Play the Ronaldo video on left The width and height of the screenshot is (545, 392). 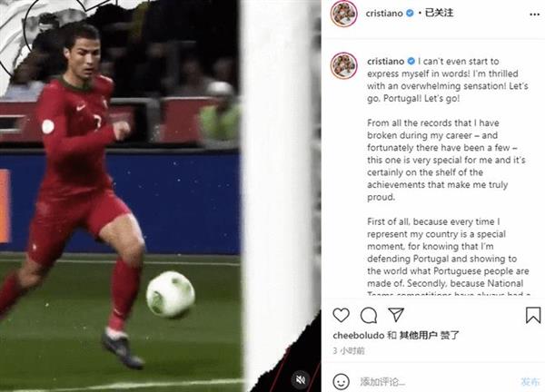[161, 196]
